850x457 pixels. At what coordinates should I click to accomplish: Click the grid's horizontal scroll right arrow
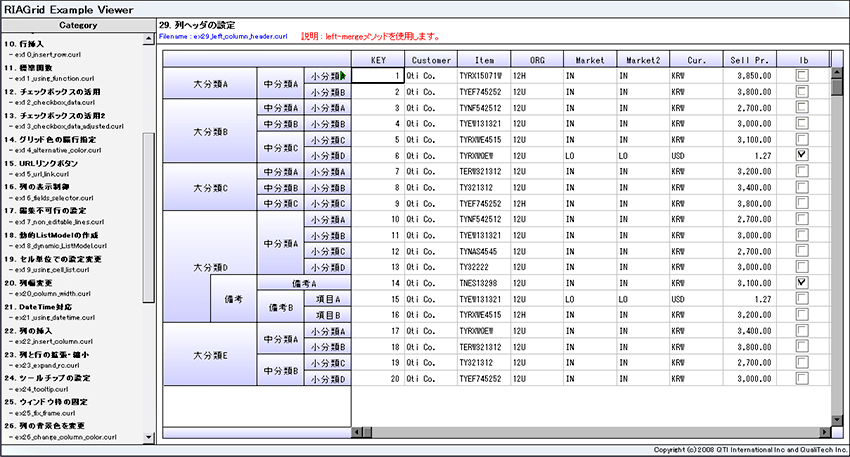point(823,432)
